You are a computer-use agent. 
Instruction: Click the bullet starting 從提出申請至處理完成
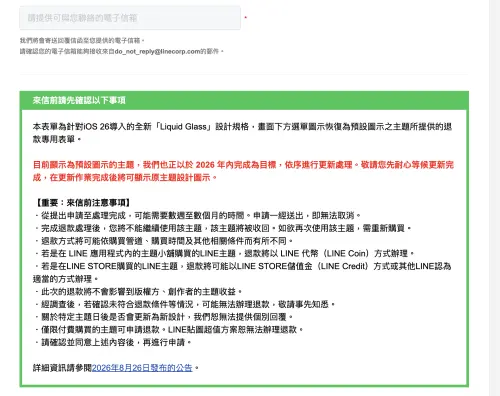[x=197, y=215]
